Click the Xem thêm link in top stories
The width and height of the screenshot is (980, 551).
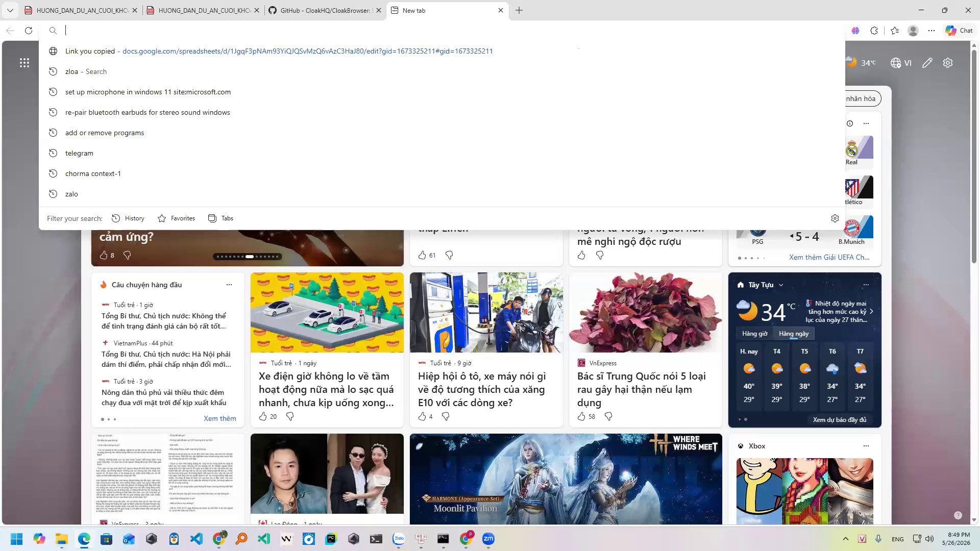[x=220, y=418]
